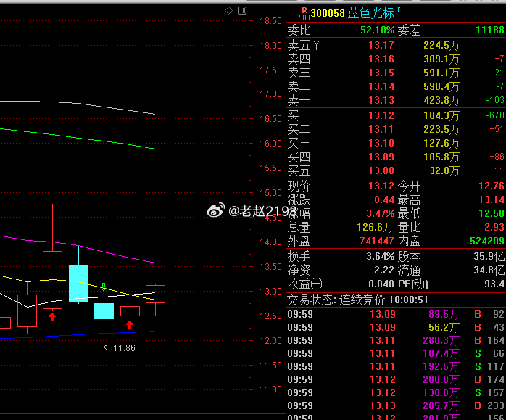Click the 涨幅 value 3.47%
The image size is (506, 420).
point(381,213)
